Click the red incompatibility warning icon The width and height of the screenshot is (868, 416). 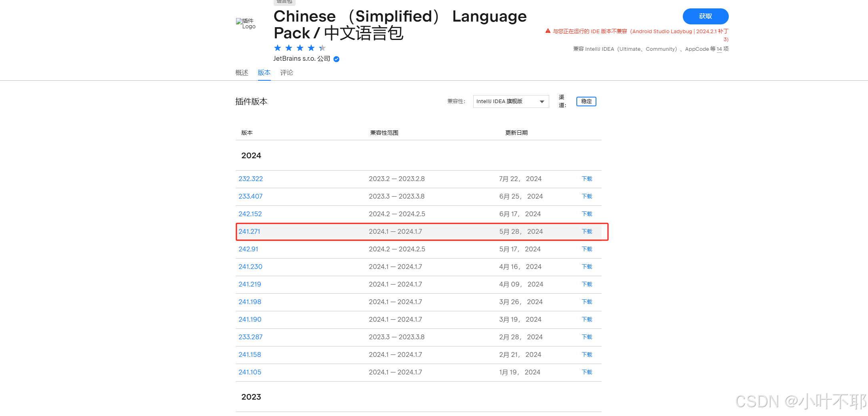click(x=548, y=31)
